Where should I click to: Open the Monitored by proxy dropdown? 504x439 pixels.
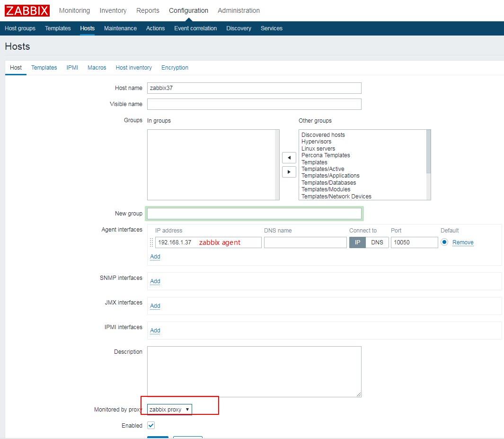click(169, 410)
